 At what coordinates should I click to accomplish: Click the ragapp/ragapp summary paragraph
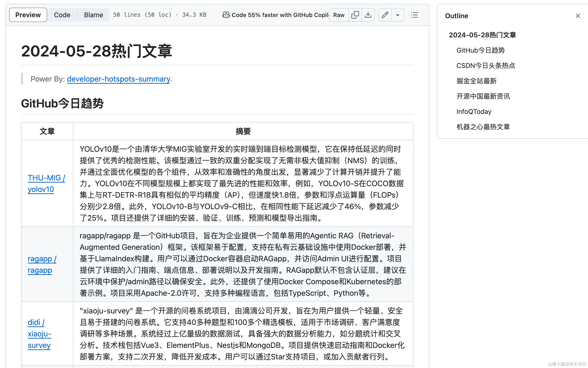pyautogui.click(x=243, y=264)
